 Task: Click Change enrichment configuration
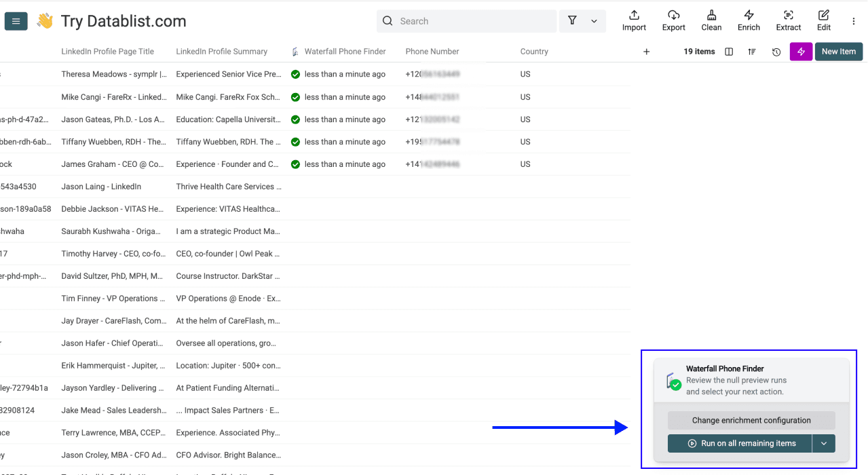(x=751, y=420)
